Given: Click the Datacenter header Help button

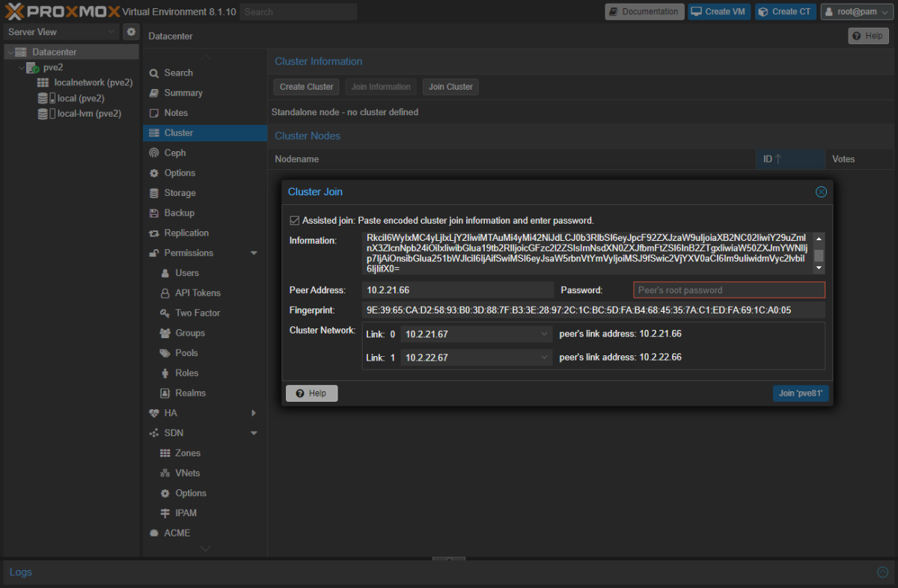Looking at the screenshot, I should [868, 36].
